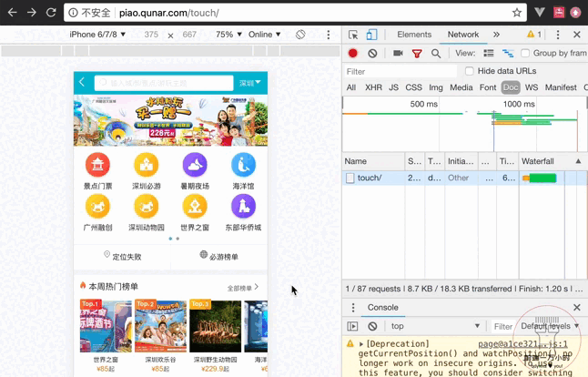Open the iPhone 6/7/8 device dropdown
588x377 pixels.
tap(97, 35)
